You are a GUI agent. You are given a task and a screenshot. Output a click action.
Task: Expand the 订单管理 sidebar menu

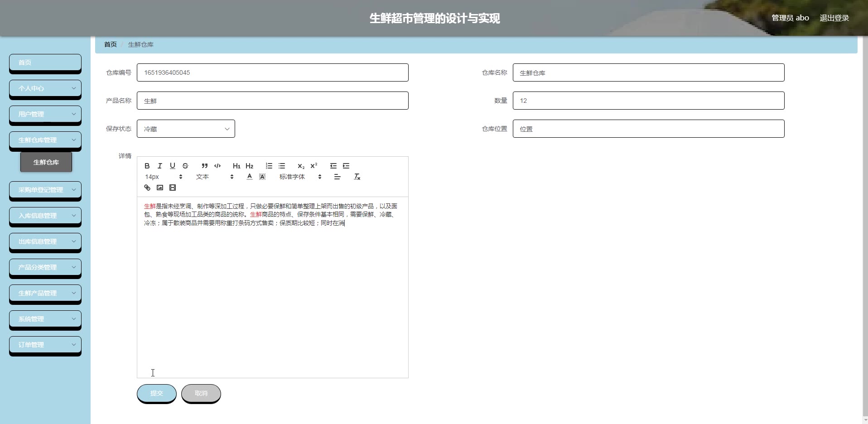[x=45, y=345]
